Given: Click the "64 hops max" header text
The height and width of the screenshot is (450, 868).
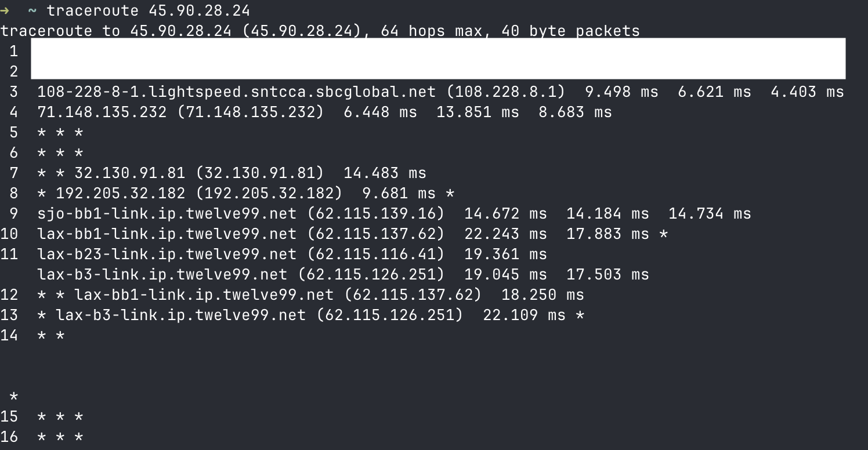Looking at the screenshot, I should click(x=431, y=31).
